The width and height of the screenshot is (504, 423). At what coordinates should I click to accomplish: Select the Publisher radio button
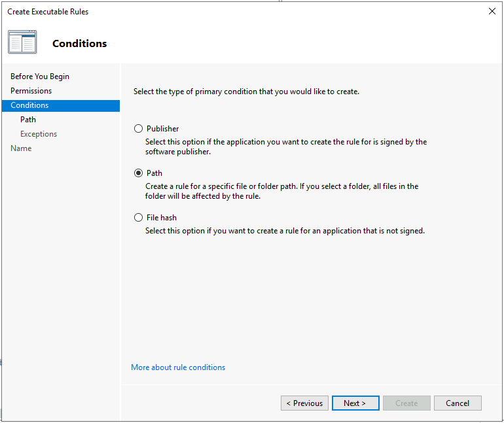(138, 129)
